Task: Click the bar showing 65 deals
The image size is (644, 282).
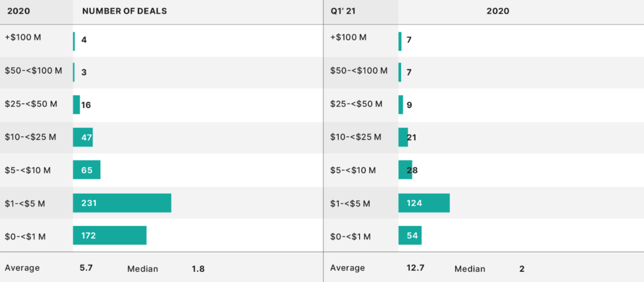Action: click(87, 170)
